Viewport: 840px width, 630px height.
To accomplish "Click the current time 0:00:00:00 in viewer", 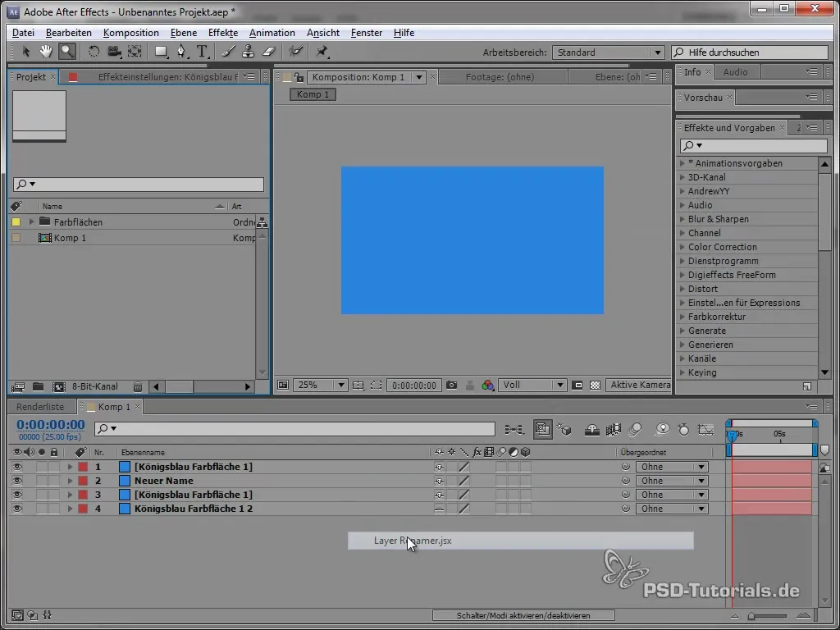I will click(x=414, y=386).
